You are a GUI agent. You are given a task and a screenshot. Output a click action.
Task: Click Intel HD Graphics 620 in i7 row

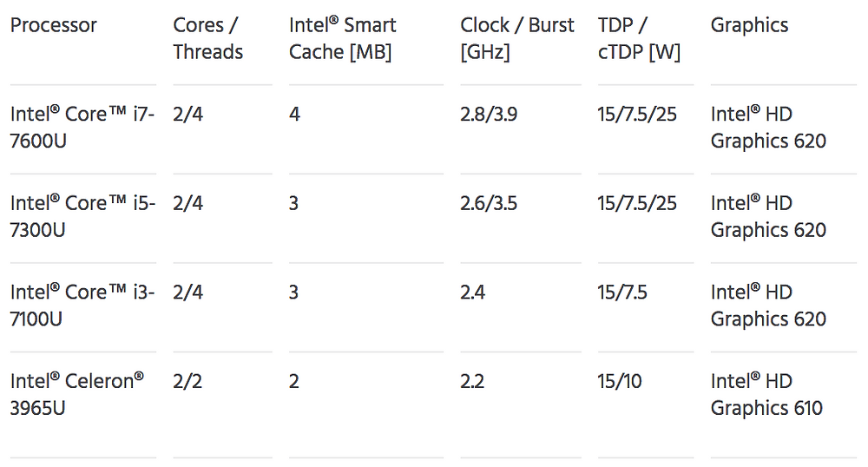click(768, 128)
